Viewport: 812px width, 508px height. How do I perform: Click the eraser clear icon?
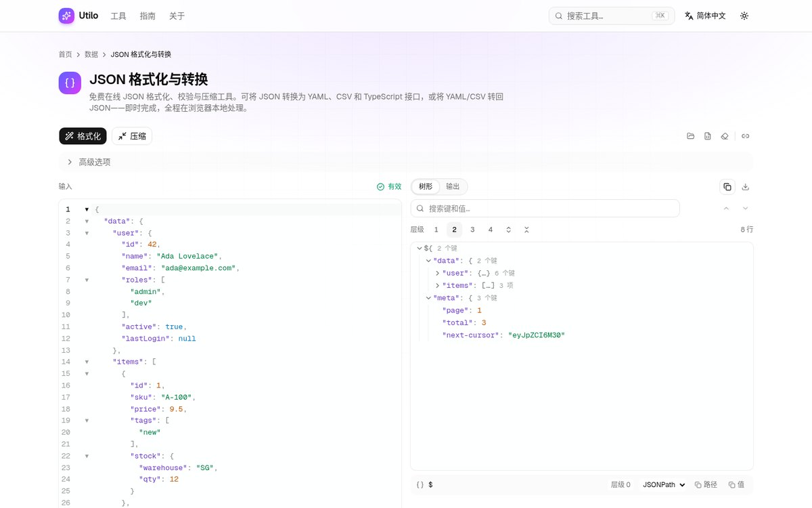click(x=725, y=136)
